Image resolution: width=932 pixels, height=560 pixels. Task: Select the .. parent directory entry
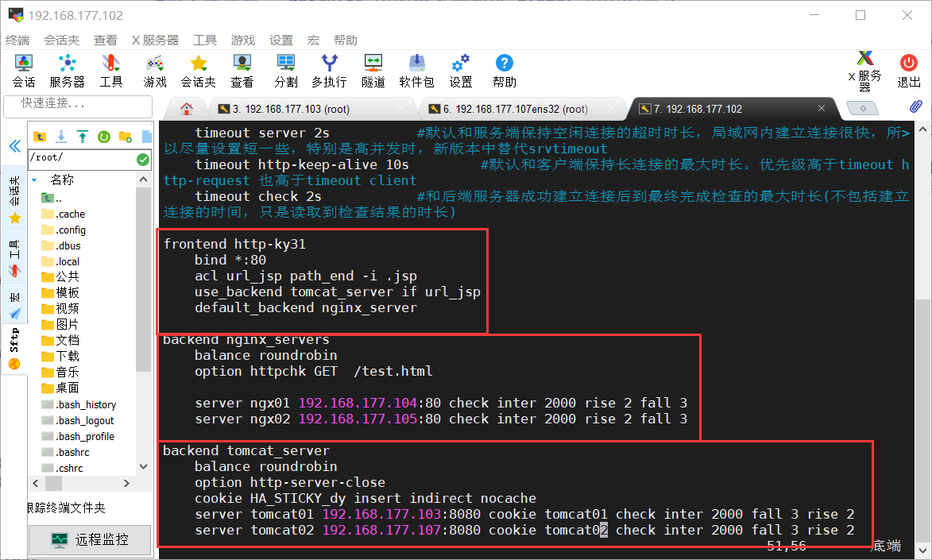(x=52, y=198)
